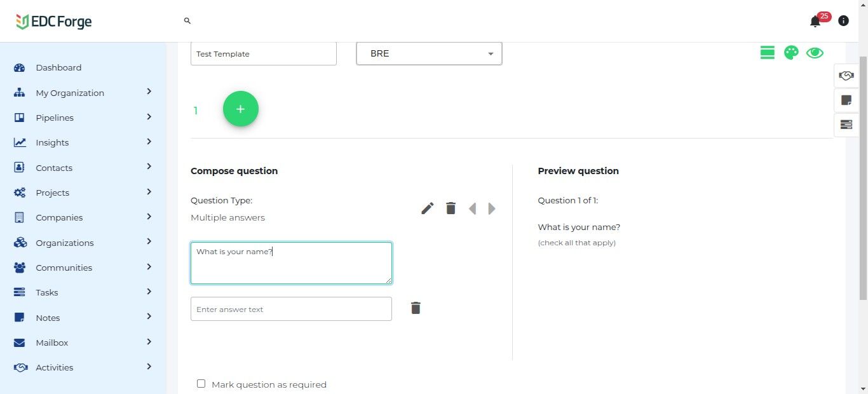Image resolution: width=868 pixels, height=394 pixels.
Task: Go to the next question arrow
Action: pos(492,208)
